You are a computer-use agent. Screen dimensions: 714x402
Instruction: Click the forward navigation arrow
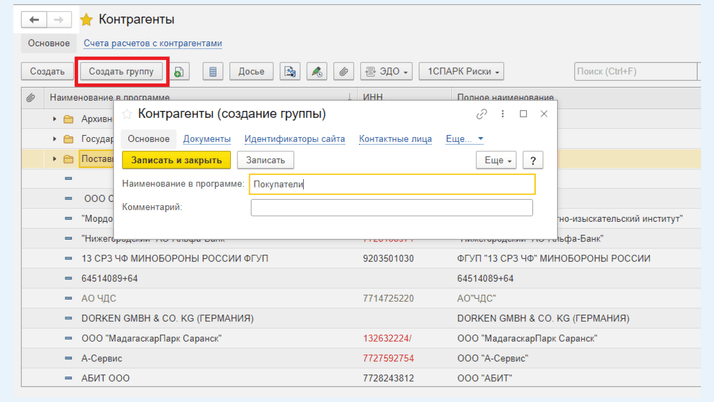click(x=59, y=19)
